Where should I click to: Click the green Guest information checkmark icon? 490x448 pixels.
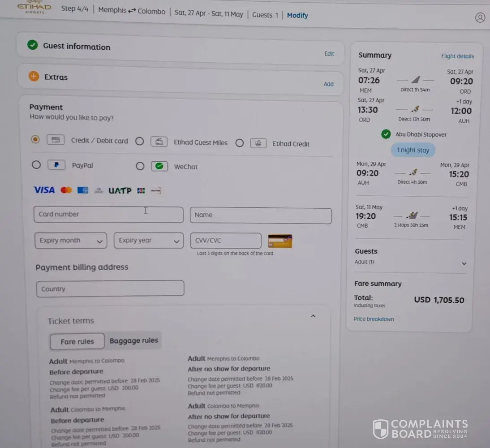pos(33,45)
